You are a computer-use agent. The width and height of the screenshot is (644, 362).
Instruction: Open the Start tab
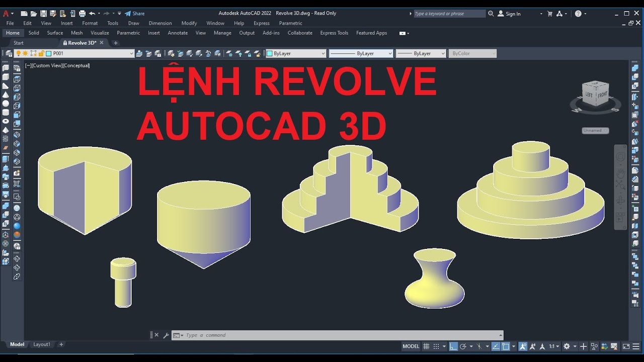(x=19, y=43)
